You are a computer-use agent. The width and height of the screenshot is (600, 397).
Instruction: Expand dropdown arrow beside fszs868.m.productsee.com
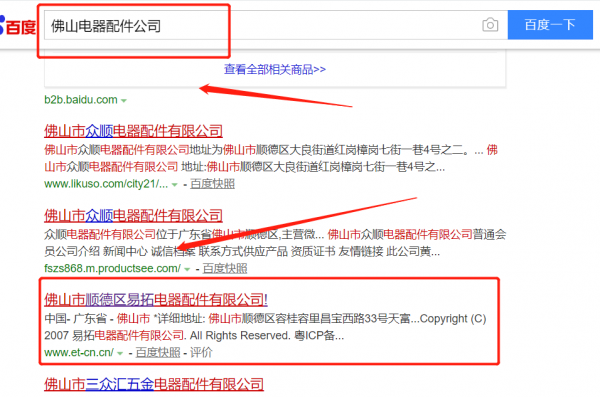point(187,270)
